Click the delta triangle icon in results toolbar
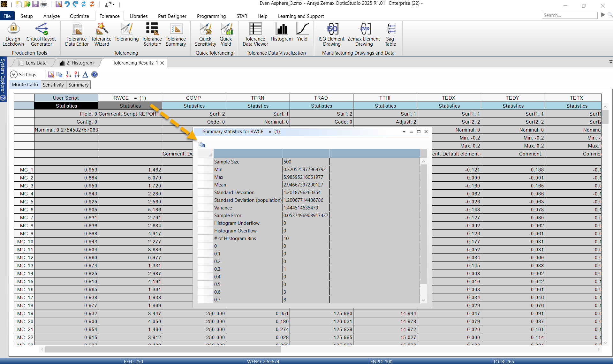The width and height of the screenshot is (613, 364). point(85,74)
